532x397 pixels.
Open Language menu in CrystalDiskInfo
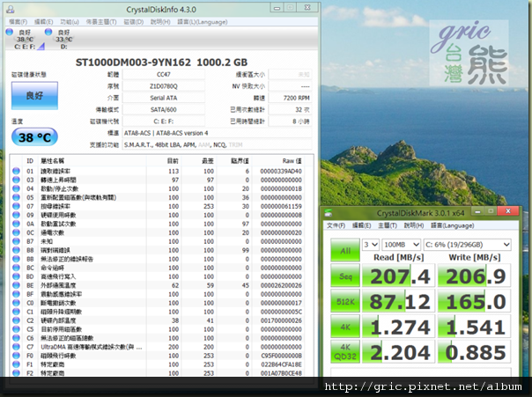tap(203, 22)
